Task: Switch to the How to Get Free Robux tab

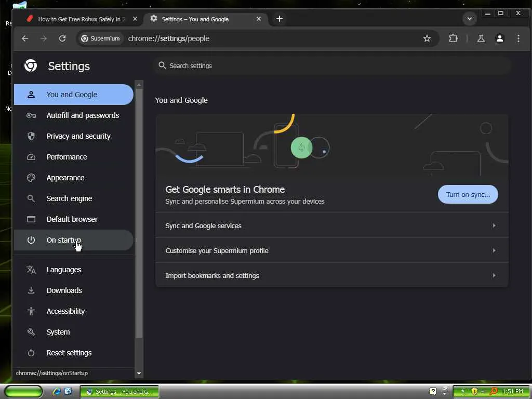Action: (81, 19)
